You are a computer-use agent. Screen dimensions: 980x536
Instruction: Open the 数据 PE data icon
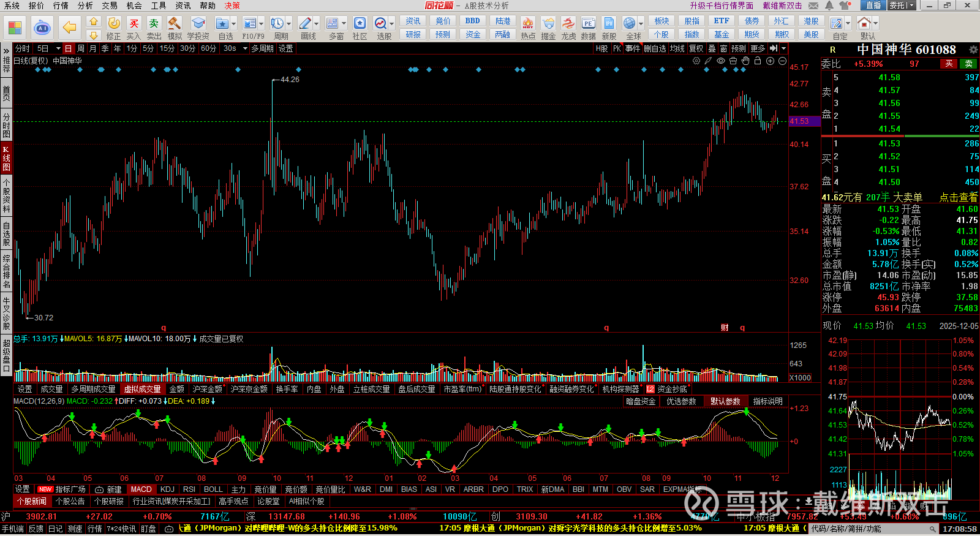[588, 25]
